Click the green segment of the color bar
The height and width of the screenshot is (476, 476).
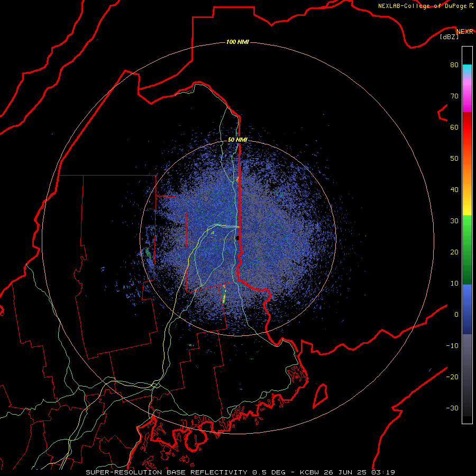(x=467, y=250)
